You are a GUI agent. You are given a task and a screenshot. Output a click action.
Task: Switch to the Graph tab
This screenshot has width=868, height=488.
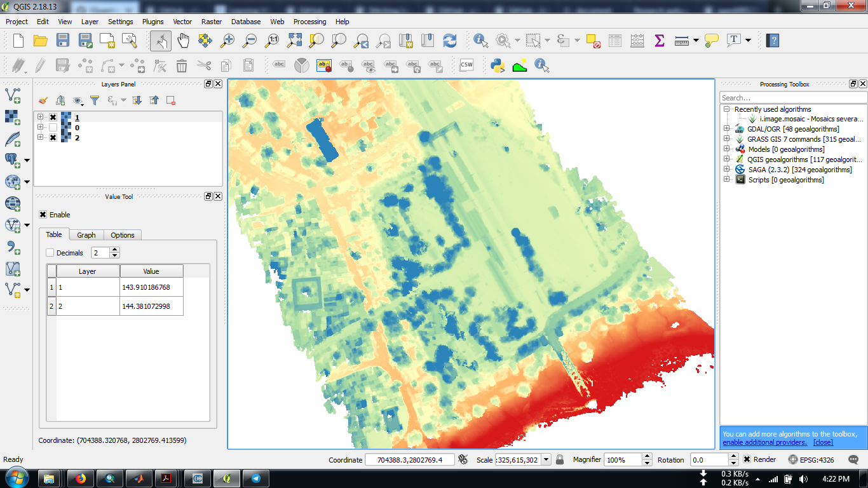pos(86,235)
